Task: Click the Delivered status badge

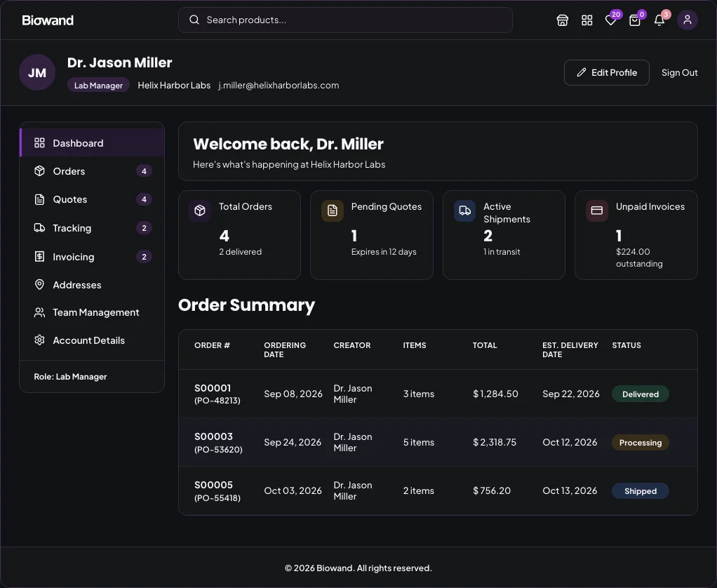Action: pos(640,394)
